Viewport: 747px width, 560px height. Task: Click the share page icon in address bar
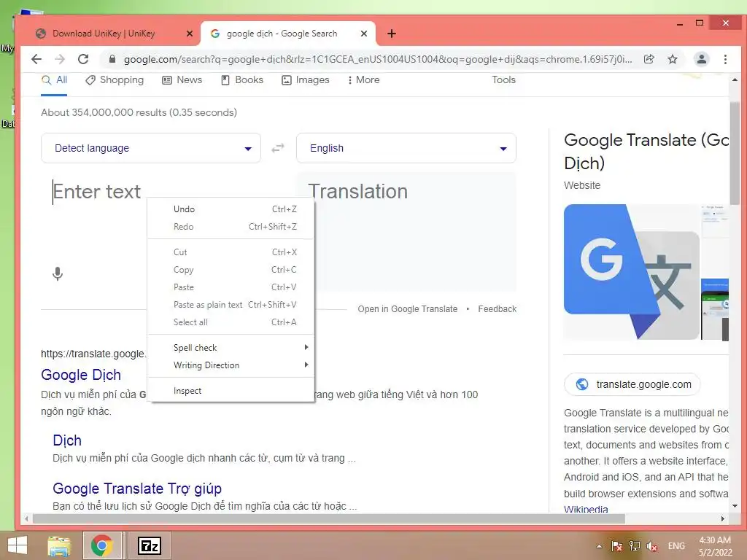pos(649,59)
